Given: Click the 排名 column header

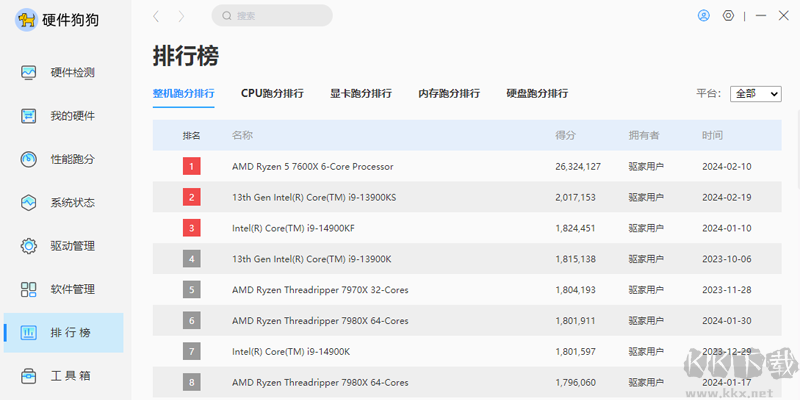Looking at the screenshot, I should [192, 136].
